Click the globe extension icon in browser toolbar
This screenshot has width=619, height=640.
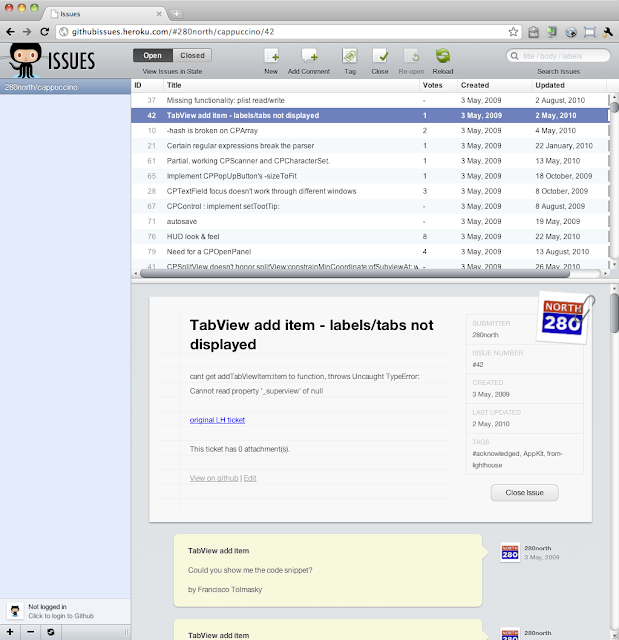[x=571, y=32]
